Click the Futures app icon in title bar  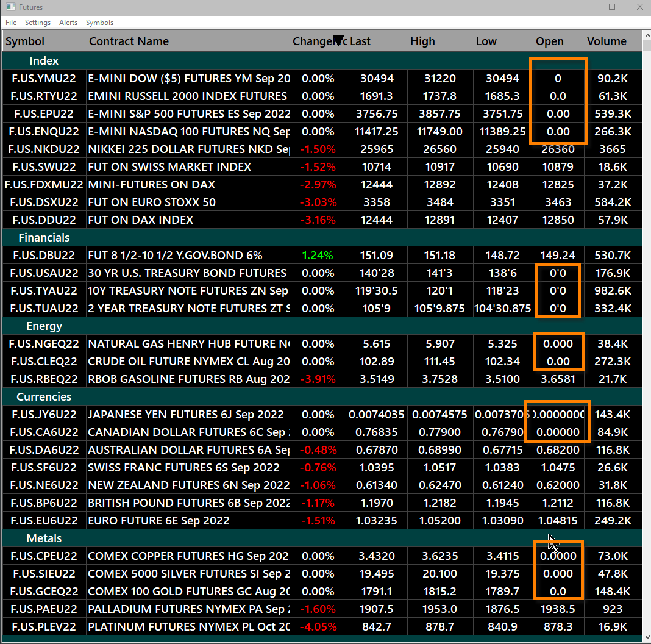[11, 7]
